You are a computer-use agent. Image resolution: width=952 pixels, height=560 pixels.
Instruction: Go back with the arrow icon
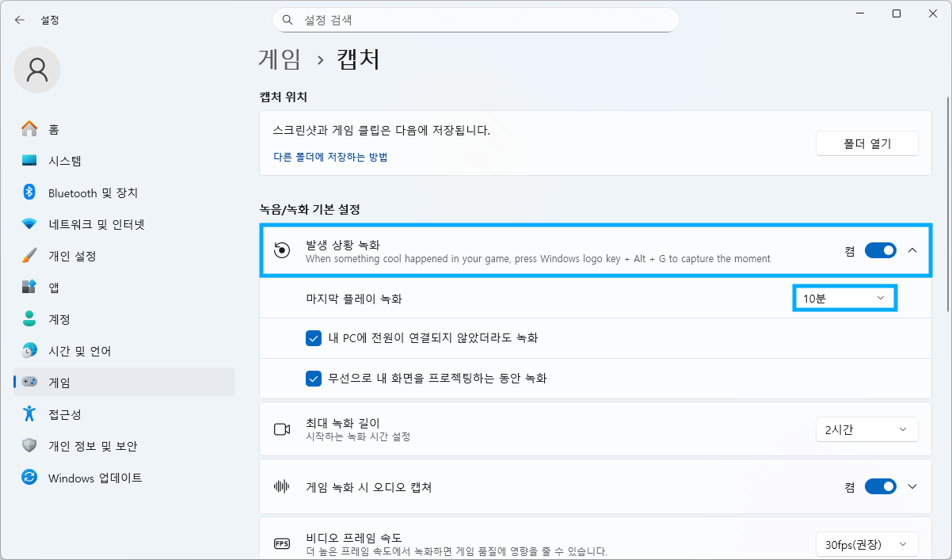tap(20, 20)
